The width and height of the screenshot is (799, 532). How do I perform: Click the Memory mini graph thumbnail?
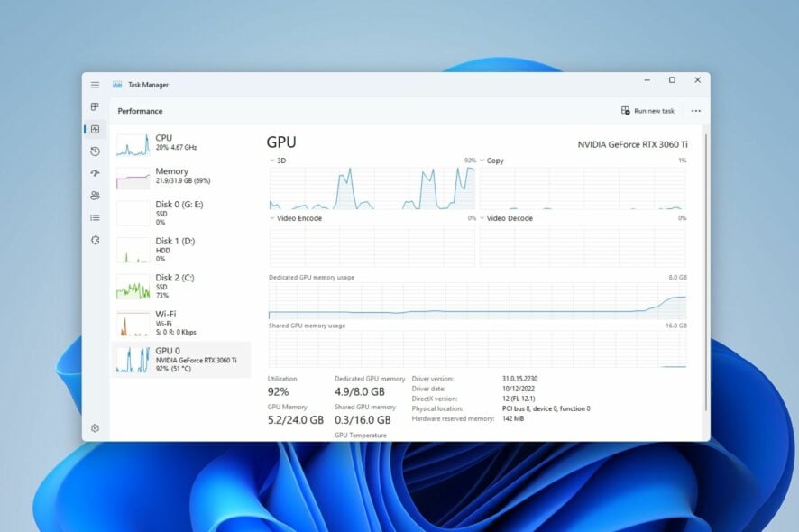coord(133,179)
